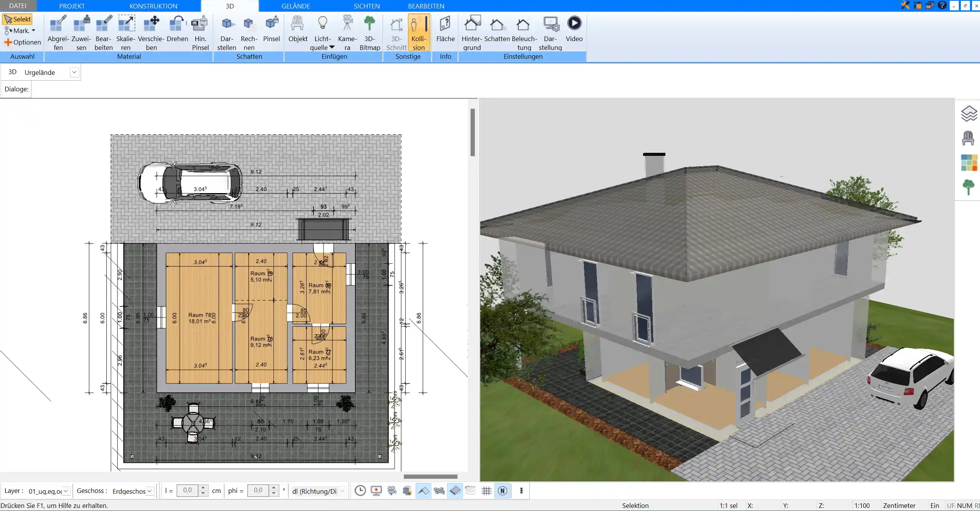
Task: Toggle the floor slab visibility button
Action: (x=455, y=491)
